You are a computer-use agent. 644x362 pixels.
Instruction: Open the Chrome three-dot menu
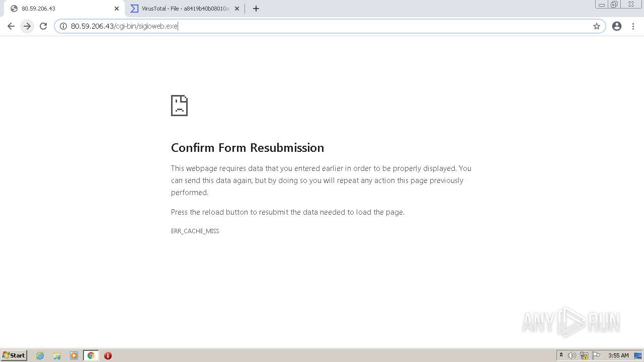point(633,26)
